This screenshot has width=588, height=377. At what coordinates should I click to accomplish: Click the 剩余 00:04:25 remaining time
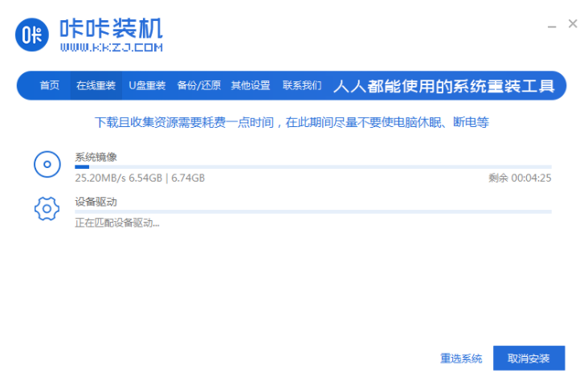[520, 178]
